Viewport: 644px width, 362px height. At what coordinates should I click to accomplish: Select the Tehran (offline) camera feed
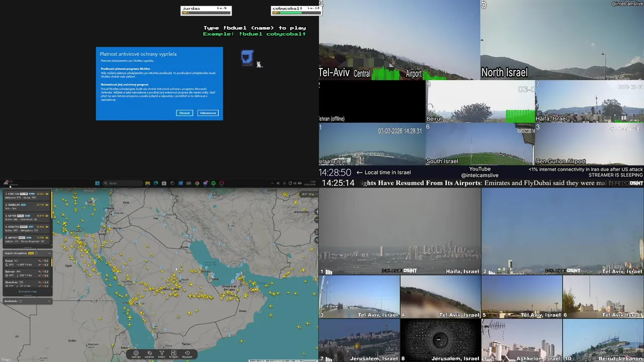(372, 102)
